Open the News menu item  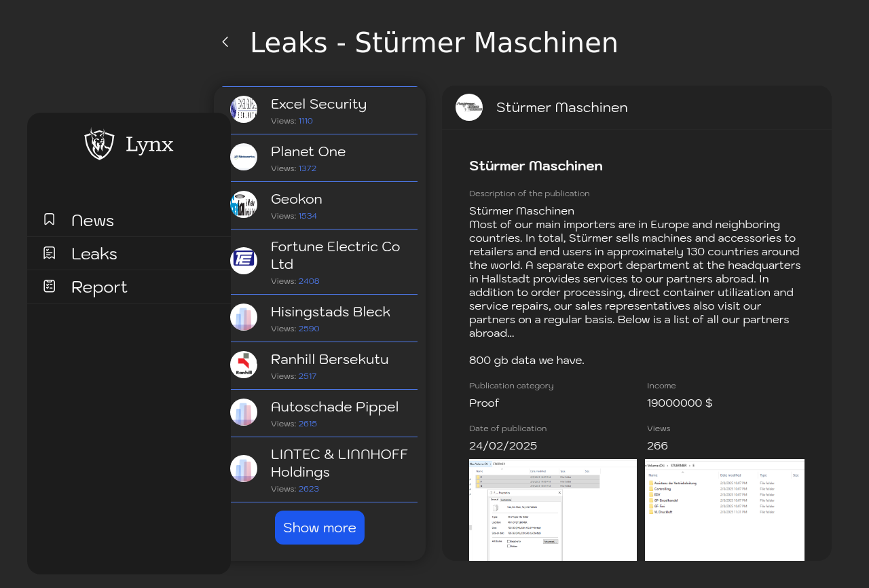[129, 220]
